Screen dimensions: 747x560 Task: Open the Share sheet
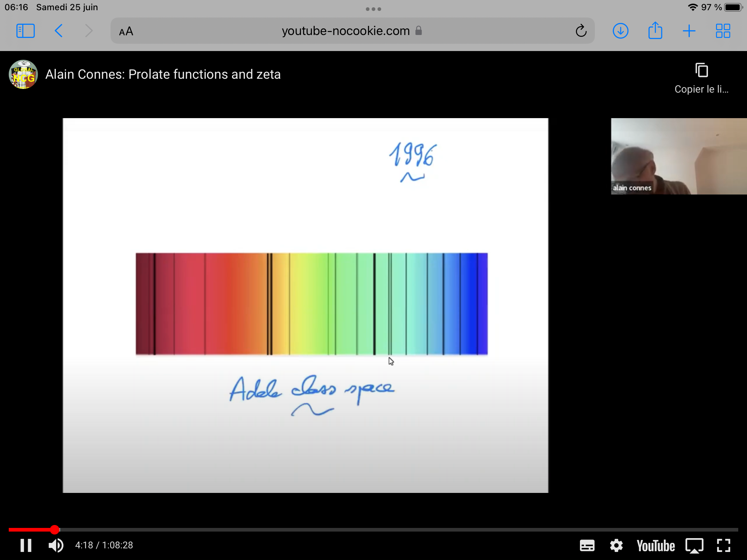click(655, 31)
